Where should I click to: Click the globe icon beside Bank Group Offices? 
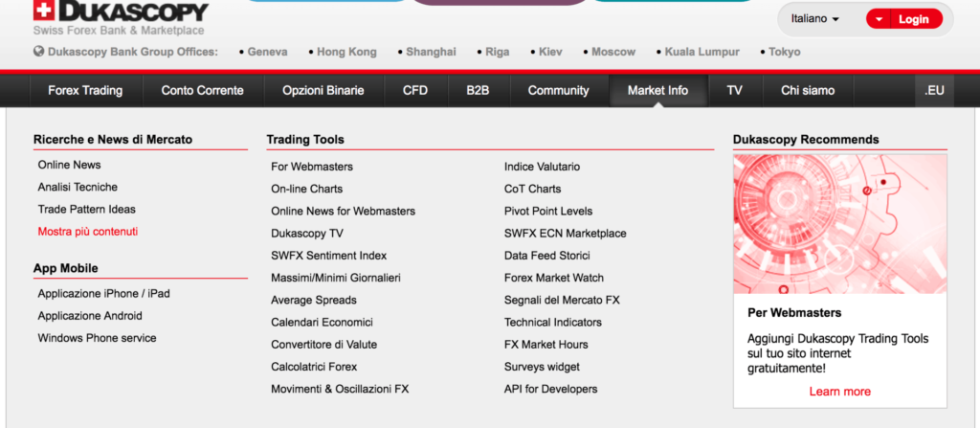pyautogui.click(x=38, y=52)
